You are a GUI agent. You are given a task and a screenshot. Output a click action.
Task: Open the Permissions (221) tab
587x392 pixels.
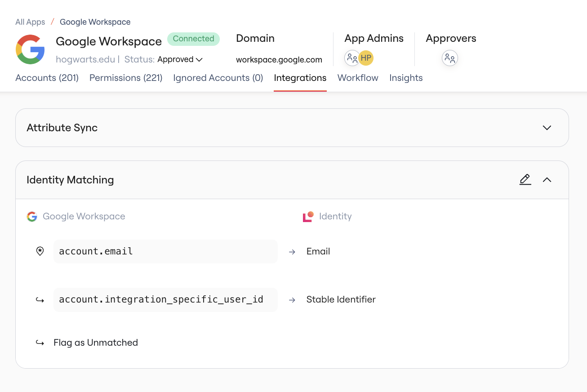[126, 78]
